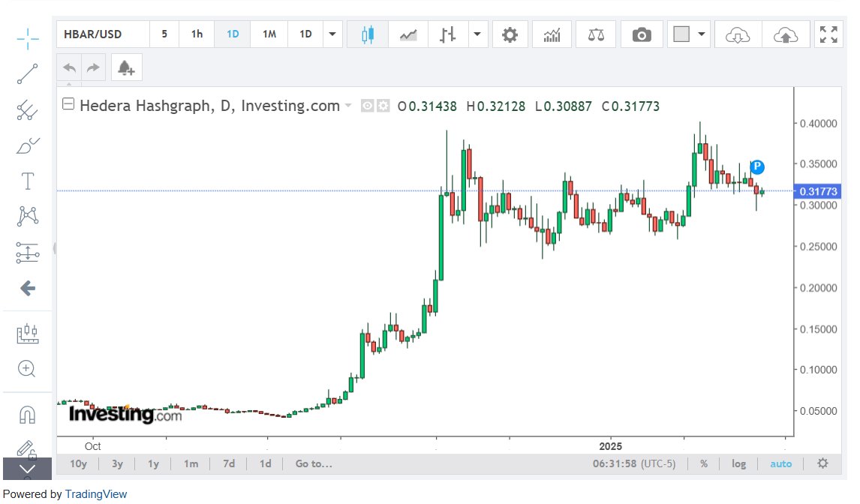The width and height of the screenshot is (860, 504).
Task: Collapse left toolbar with side handle
Action: [x=54, y=248]
